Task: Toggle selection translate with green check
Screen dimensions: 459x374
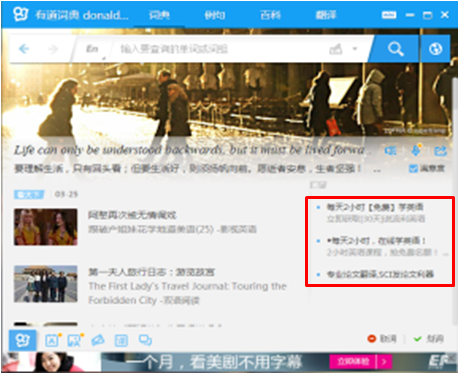Action: pyautogui.click(x=429, y=339)
